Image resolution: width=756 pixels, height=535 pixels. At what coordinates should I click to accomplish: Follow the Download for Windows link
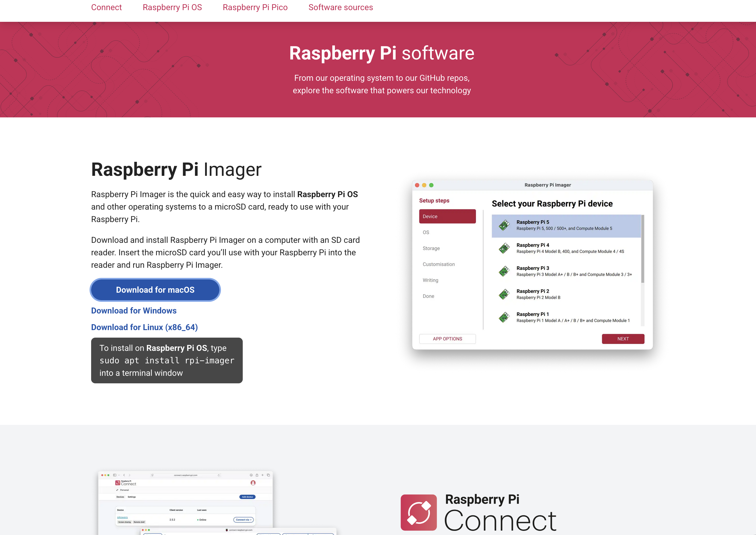(134, 311)
